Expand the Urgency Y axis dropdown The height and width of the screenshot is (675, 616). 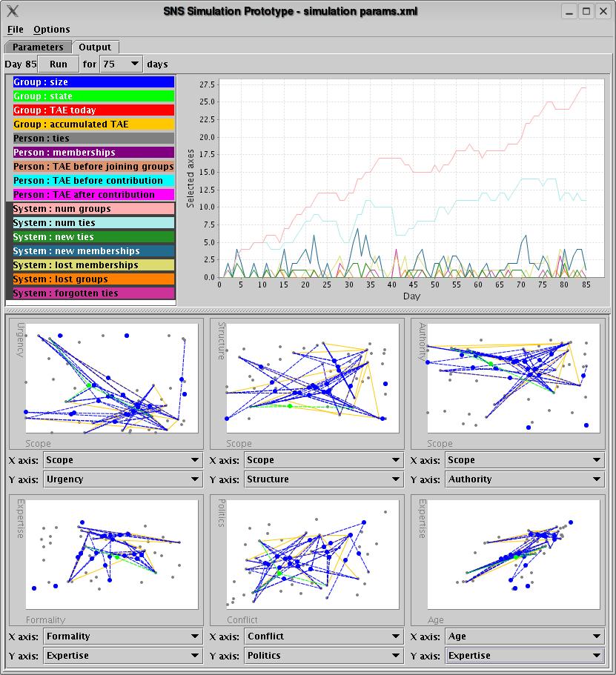tap(123, 479)
